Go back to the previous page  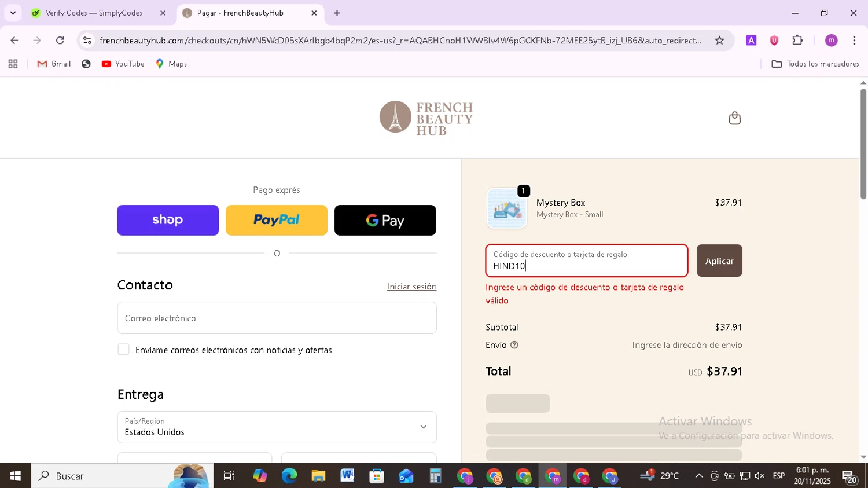click(x=14, y=41)
